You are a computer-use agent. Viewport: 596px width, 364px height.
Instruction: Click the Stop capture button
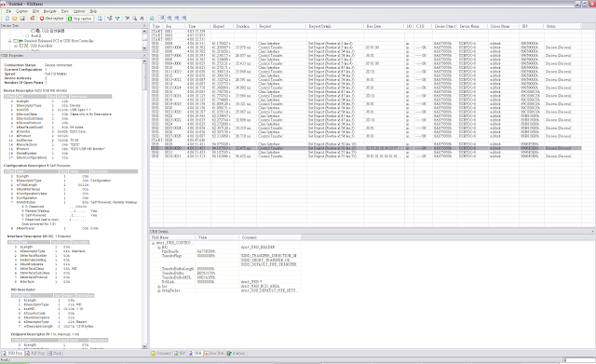80,19
